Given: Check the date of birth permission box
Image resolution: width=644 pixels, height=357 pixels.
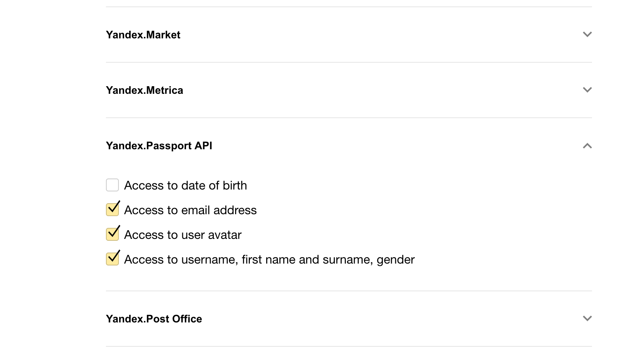Looking at the screenshot, I should tap(112, 185).
